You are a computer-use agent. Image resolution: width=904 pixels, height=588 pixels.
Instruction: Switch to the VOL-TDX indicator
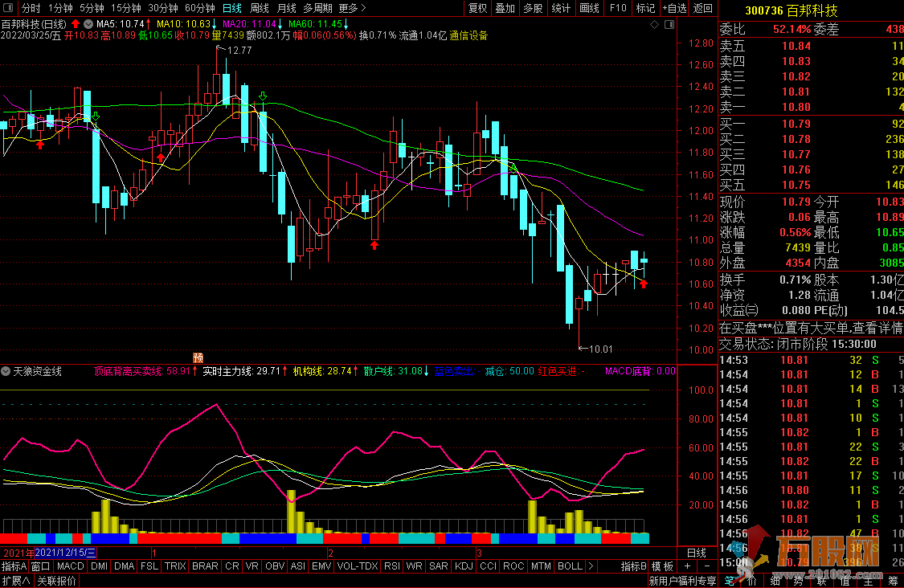click(x=358, y=566)
